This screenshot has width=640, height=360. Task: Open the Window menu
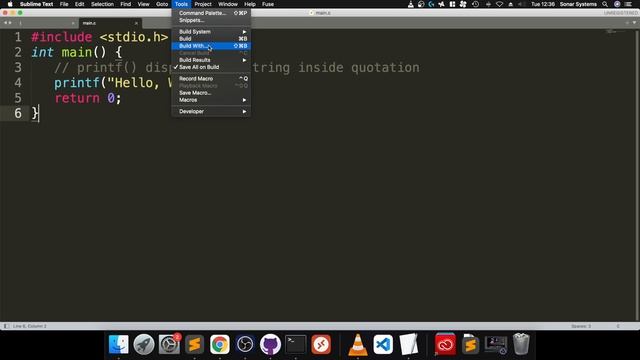point(228,4)
